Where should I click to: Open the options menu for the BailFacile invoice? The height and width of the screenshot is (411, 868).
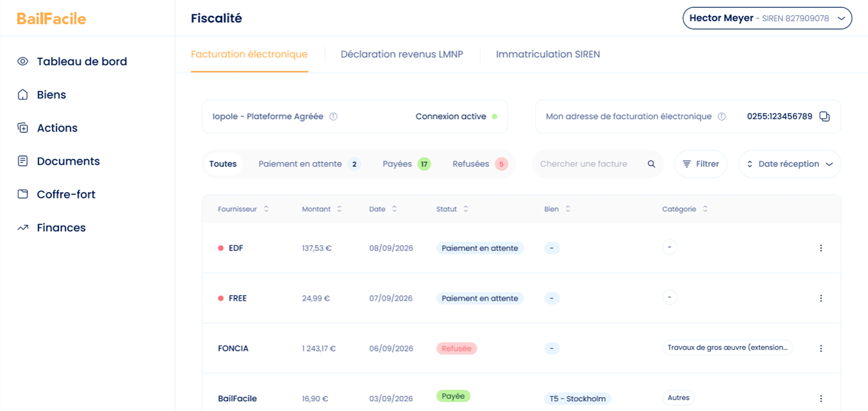coord(821,398)
